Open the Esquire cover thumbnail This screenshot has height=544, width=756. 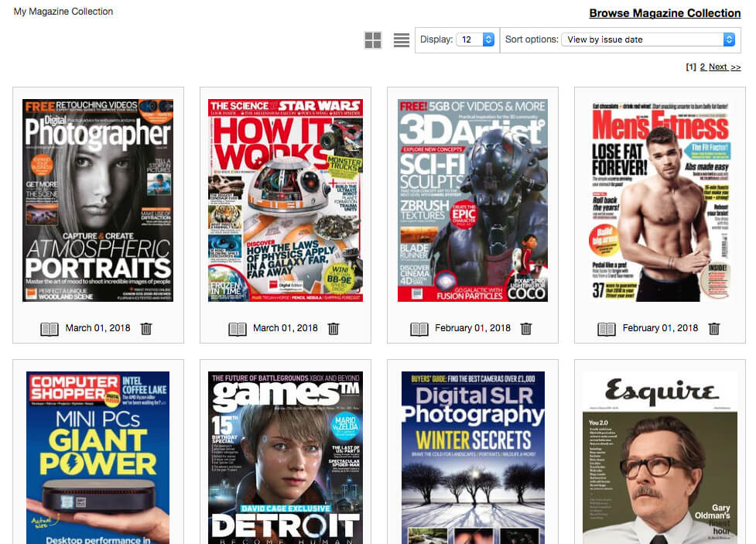[x=660, y=457]
